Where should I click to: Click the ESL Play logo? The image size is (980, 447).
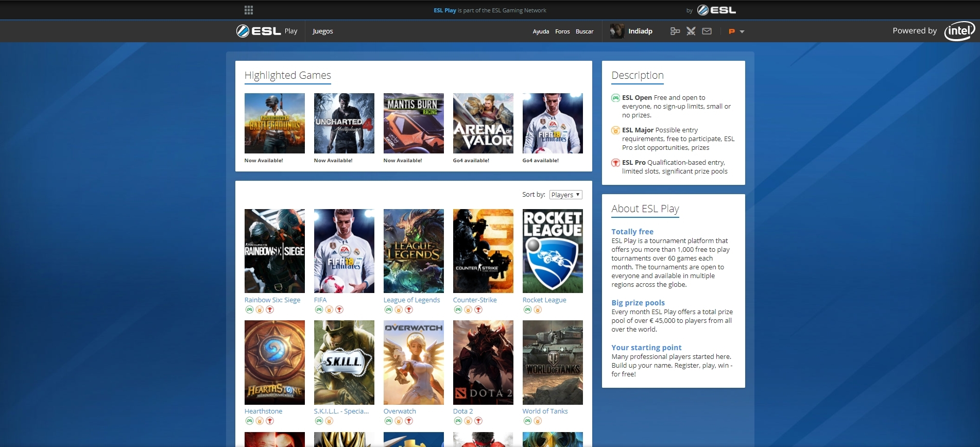click(267, 31)
